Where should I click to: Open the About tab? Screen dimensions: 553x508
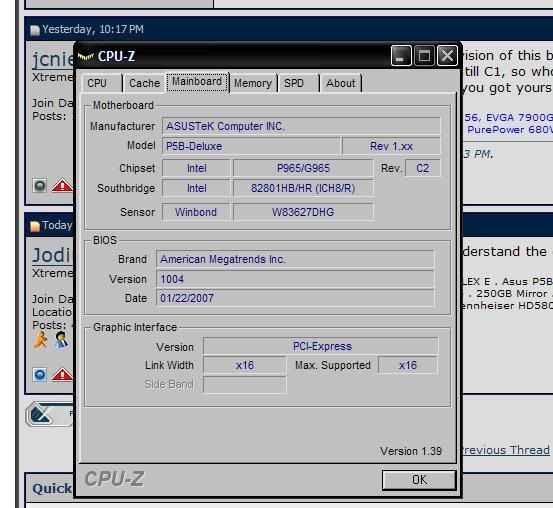(341, 83)
